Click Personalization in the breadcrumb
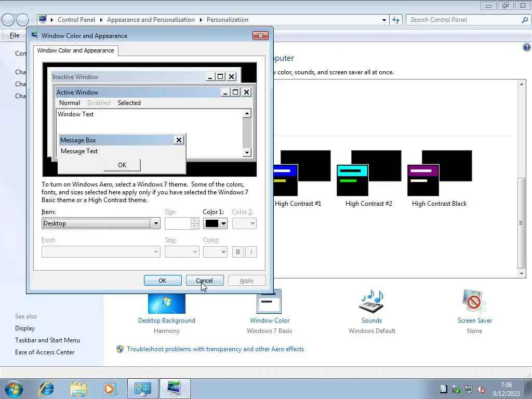Viewport: 532px width, 399px height. coord(228,20)
